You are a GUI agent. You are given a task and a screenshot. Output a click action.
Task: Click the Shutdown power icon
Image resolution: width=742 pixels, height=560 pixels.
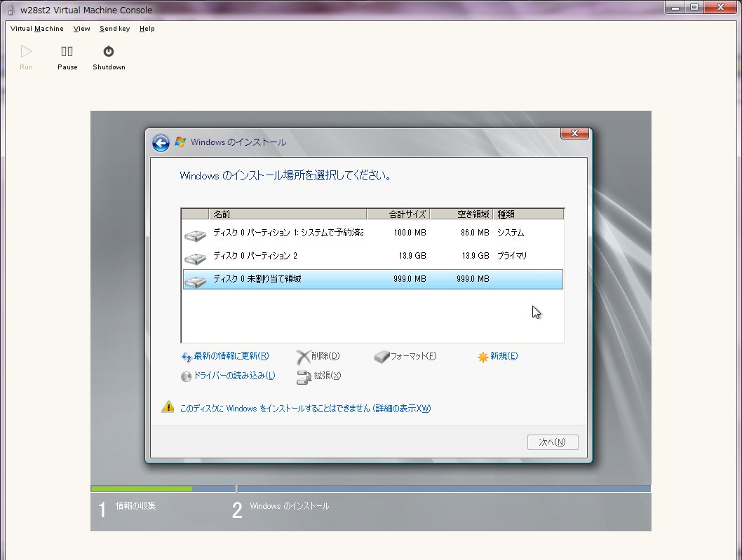click(x=109, y=51)
